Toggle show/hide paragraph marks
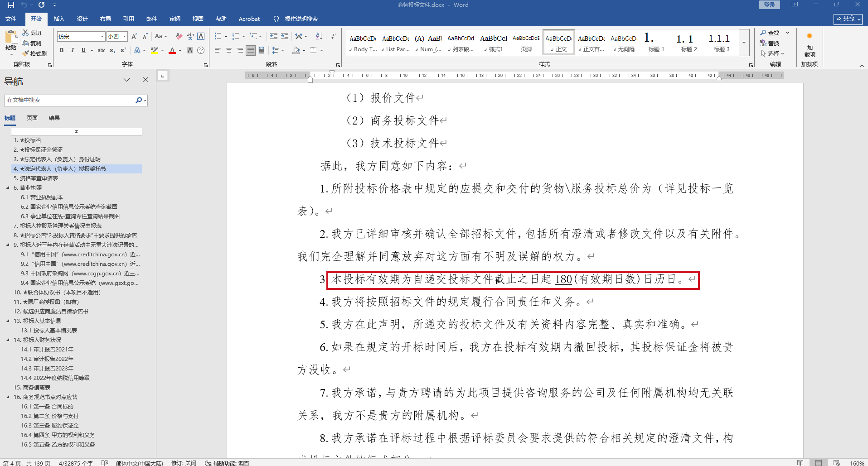The height and width of the screenshot is (466, 868). click(x=334, y=36)
